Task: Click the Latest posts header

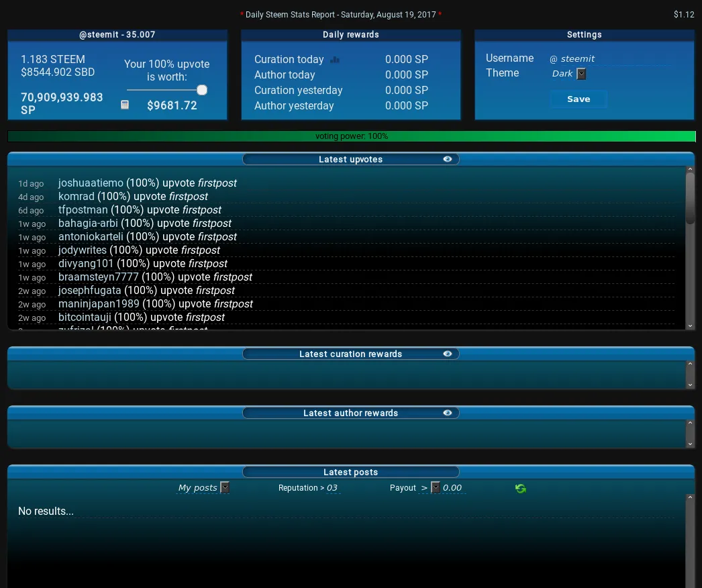Action: pyautogui.click(x=350, y=472)
